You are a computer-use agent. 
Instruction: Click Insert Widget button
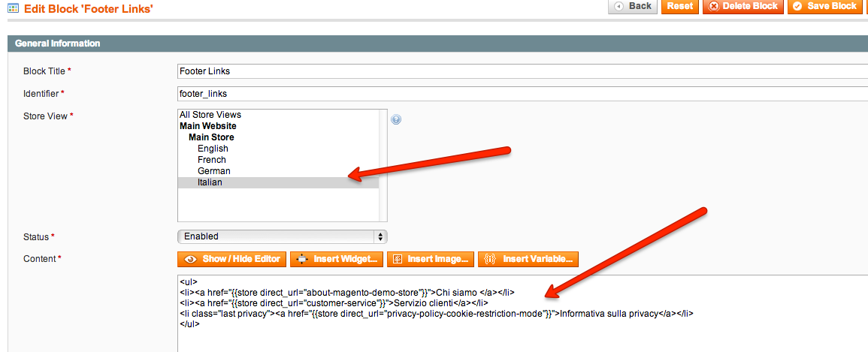337,259
